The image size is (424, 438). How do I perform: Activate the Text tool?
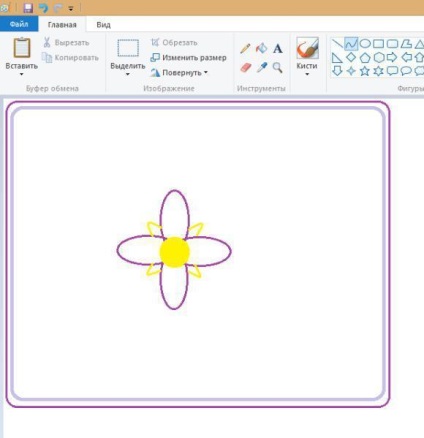(x=278, y=49)
